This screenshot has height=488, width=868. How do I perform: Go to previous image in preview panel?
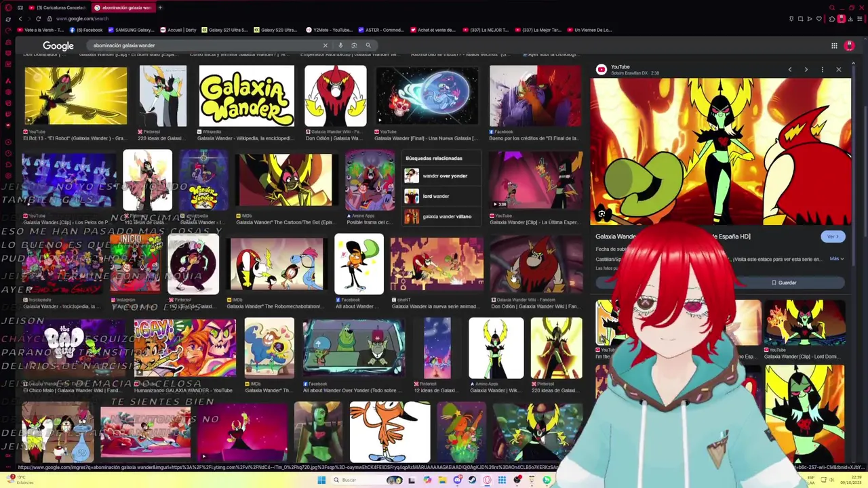[790, 69]
